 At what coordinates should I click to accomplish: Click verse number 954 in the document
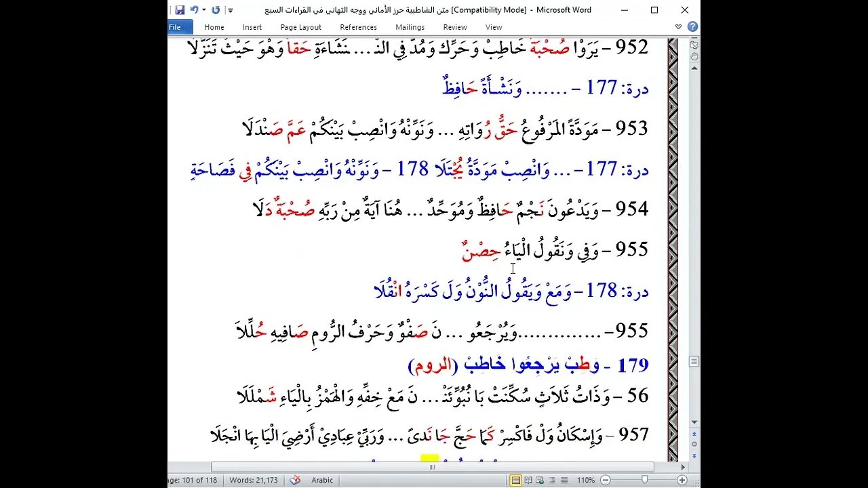click(633, 209)
